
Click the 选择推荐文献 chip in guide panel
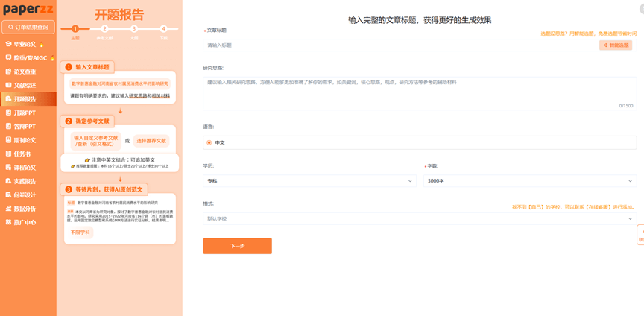coord(151,141)
